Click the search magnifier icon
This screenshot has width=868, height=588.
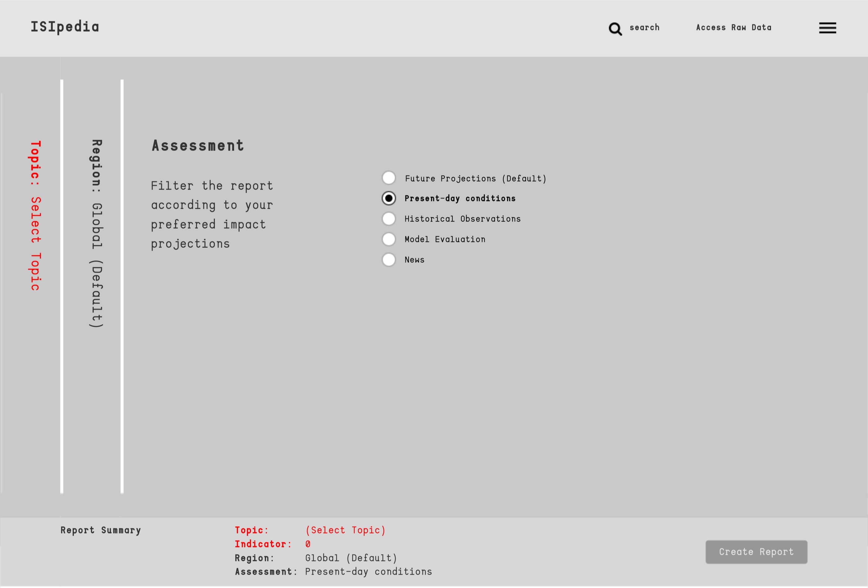tap(615, 29)
